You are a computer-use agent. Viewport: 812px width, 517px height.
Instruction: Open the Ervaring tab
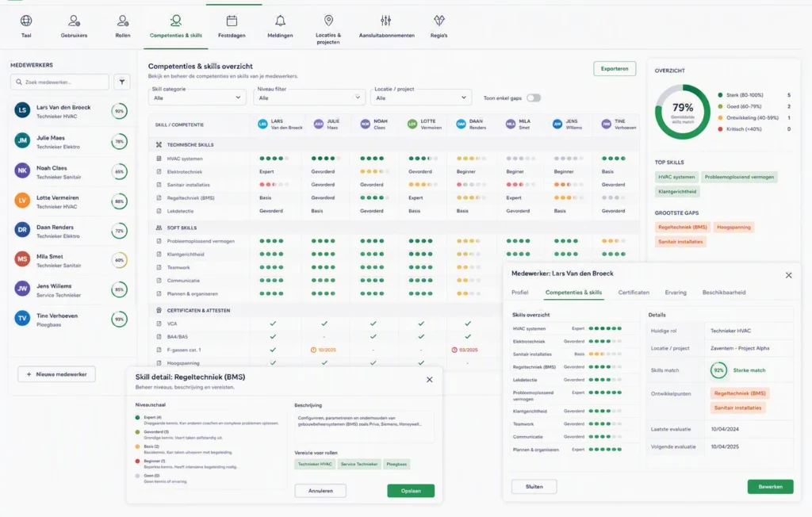coord(676,293)
